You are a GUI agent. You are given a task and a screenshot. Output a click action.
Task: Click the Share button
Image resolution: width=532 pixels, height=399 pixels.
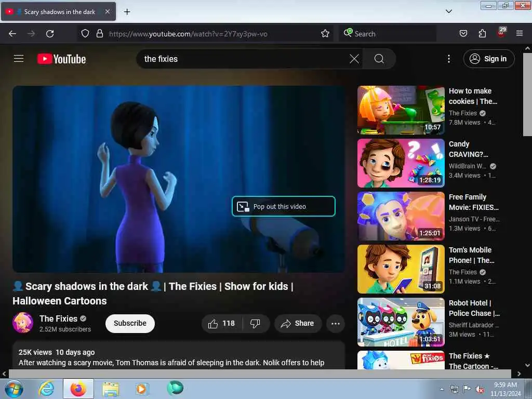298,323
